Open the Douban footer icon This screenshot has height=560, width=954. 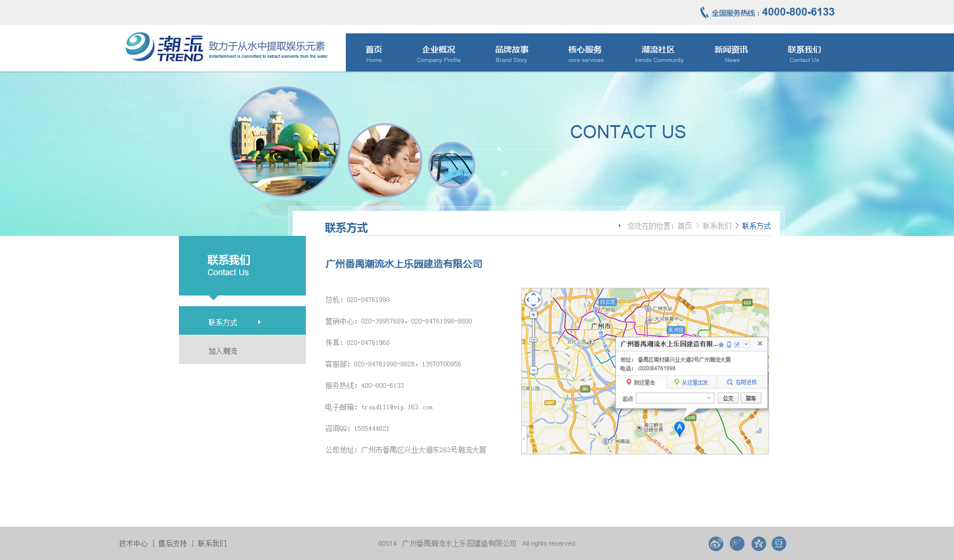[x=779, y=543]
